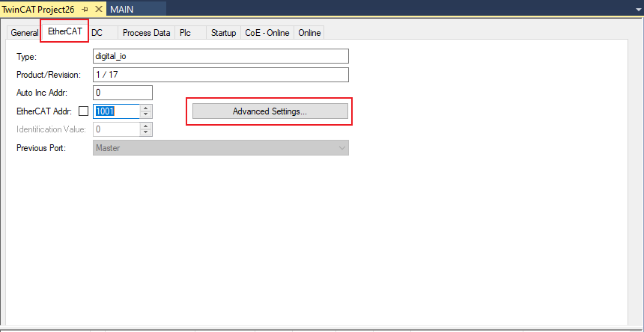Image resolution: width=644 pixels, height=332 pixels.
Task: Click the Type text field
Action: 221,56
